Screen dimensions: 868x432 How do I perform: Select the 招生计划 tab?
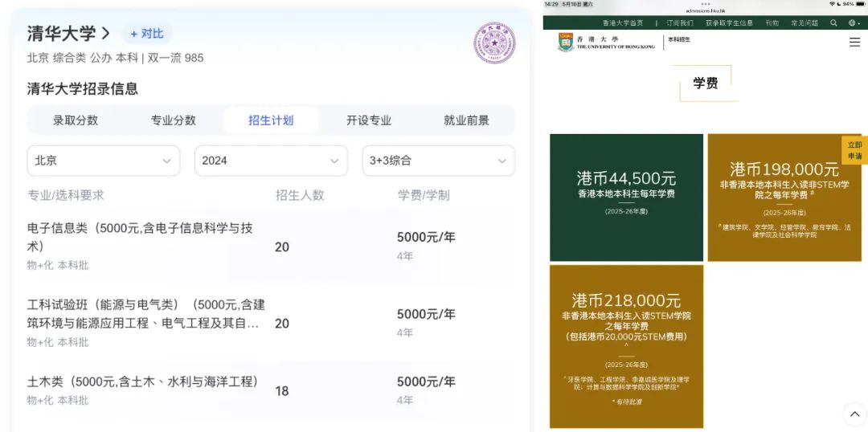271,120
